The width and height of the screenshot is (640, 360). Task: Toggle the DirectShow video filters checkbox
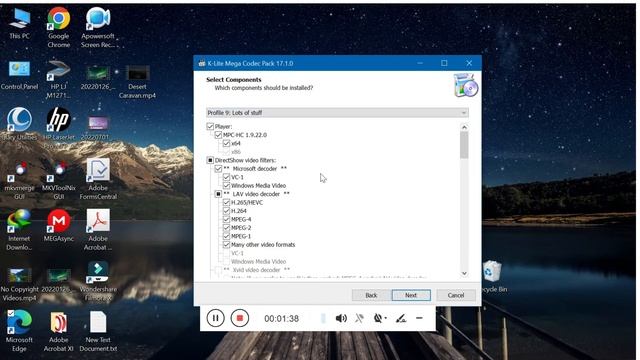[x=210, y=160]
